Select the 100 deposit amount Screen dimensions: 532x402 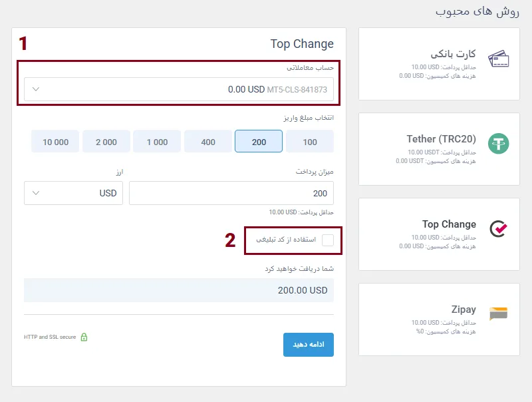[310, 141]
